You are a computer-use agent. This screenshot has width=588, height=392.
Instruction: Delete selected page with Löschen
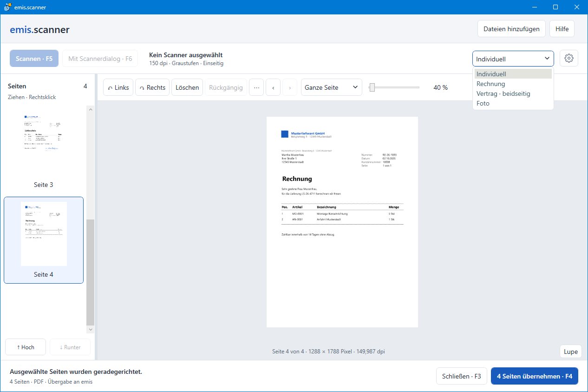187,87
